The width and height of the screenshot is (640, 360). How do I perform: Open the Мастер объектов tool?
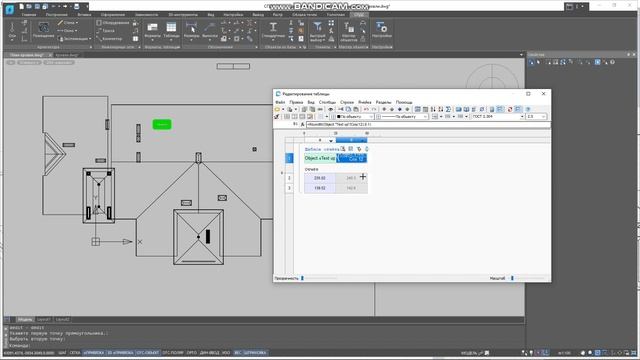349,31
